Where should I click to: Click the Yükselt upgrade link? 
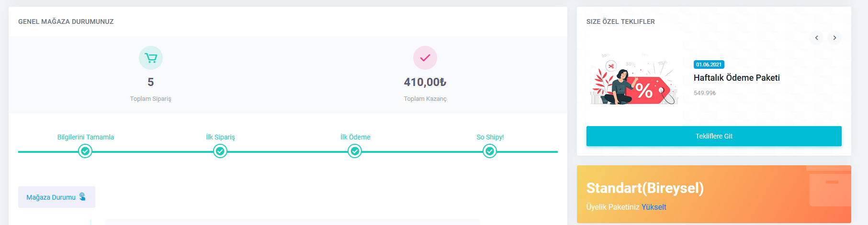coord(654,207)
